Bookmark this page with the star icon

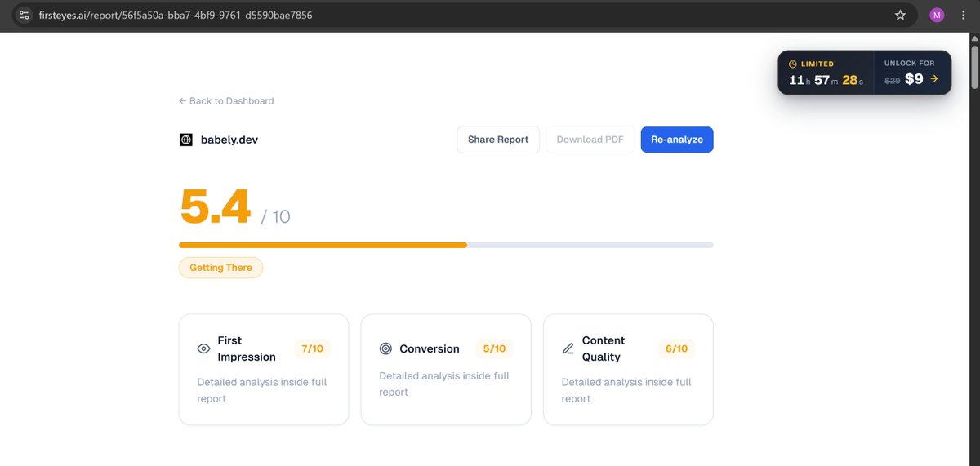pyautogui.click(x=900, y=15)
